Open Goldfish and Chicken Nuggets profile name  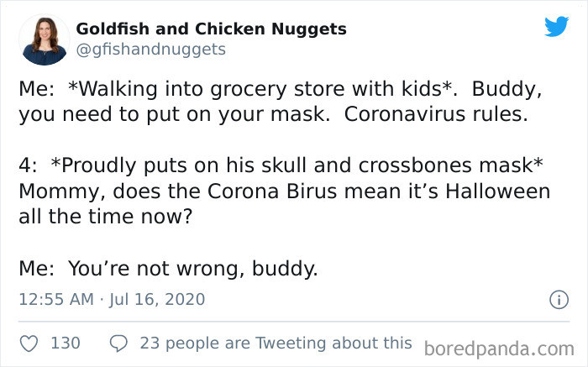211,29
